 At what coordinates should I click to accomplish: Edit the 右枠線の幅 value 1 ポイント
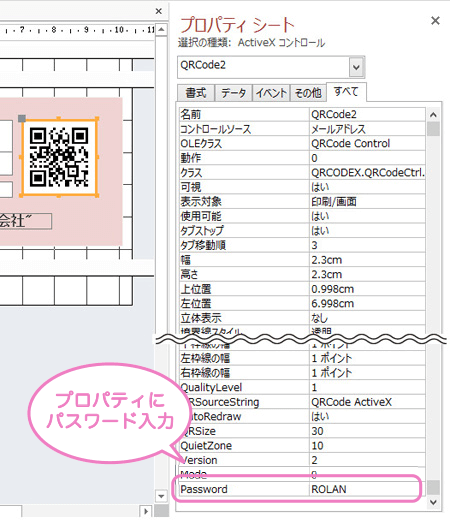tap(367, 373)
